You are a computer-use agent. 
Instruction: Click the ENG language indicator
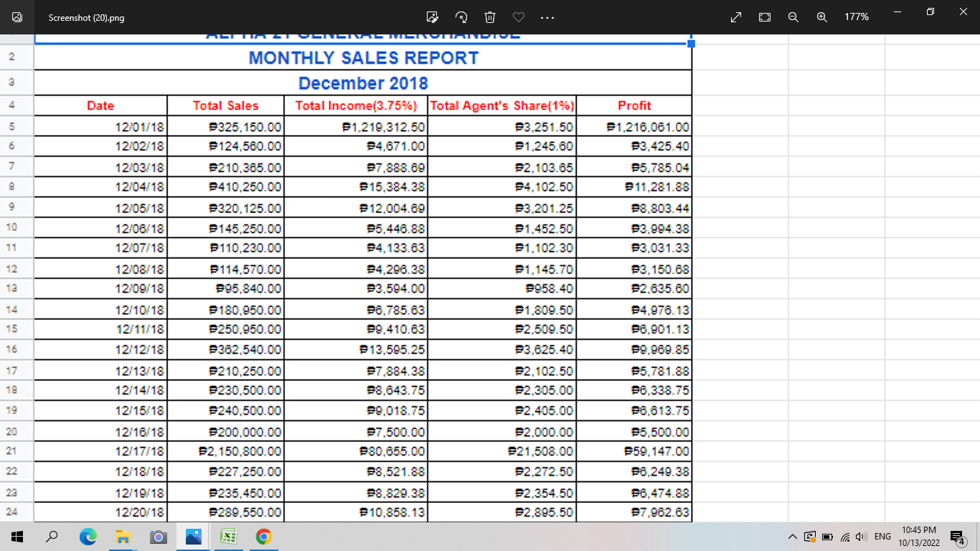(882, 537)
